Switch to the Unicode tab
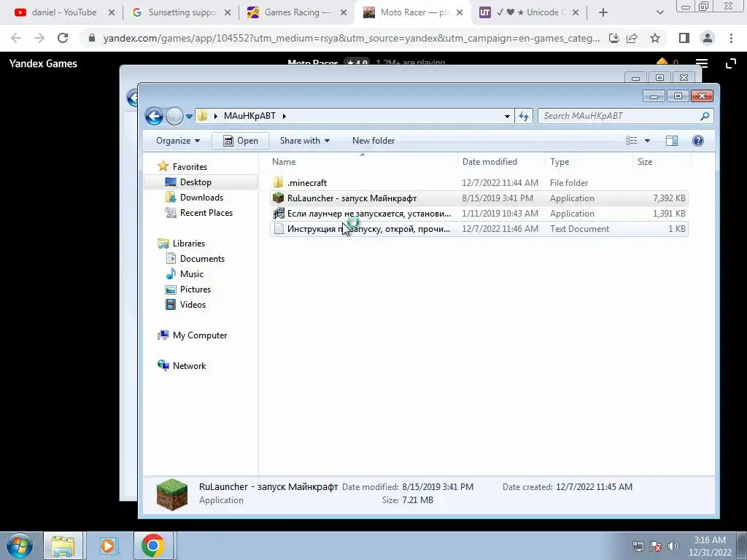The image size is (747, 560). pyautogui.click(x=529, y=12)
